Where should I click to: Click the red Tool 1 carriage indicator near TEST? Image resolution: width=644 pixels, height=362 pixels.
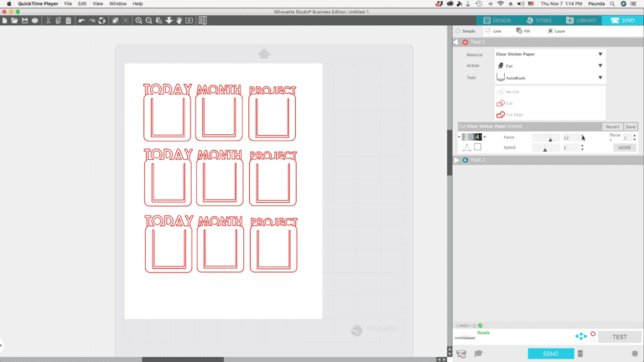click(593, 334)
